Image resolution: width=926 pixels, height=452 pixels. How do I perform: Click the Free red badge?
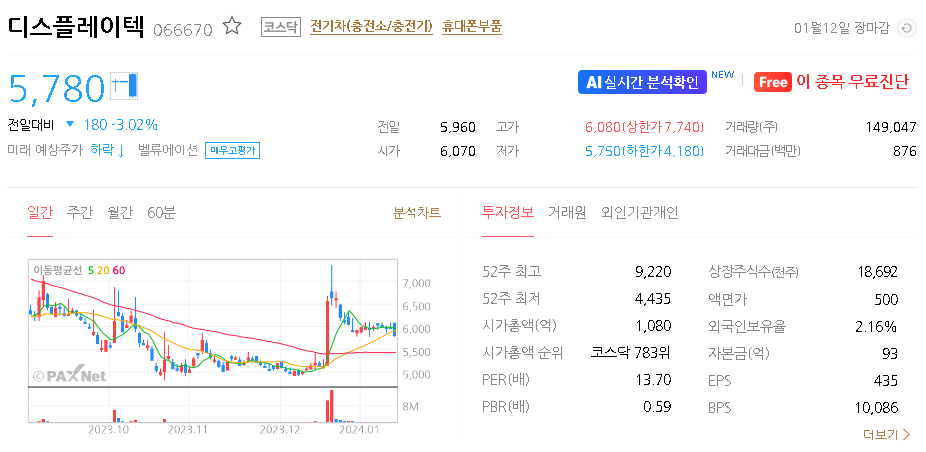772,82
